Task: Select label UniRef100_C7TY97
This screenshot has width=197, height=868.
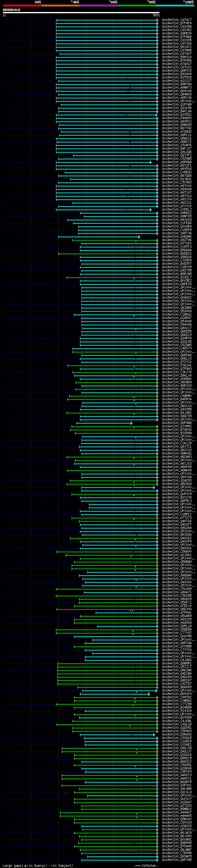Action: point(177,633)
